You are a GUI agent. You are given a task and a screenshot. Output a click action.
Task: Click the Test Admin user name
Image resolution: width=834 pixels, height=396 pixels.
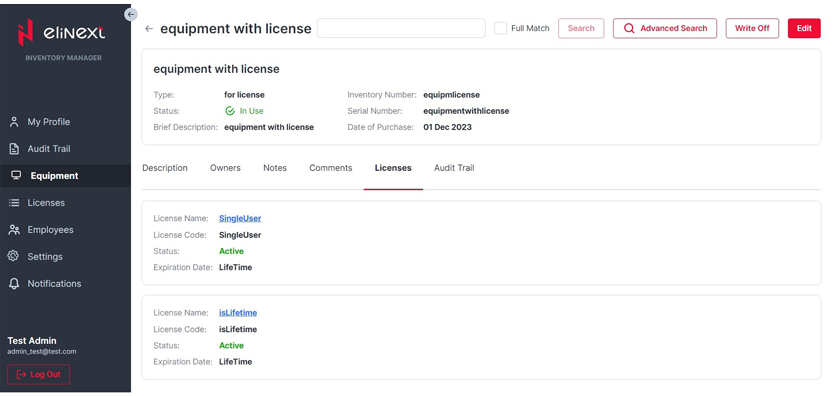(x=32, y=341)
